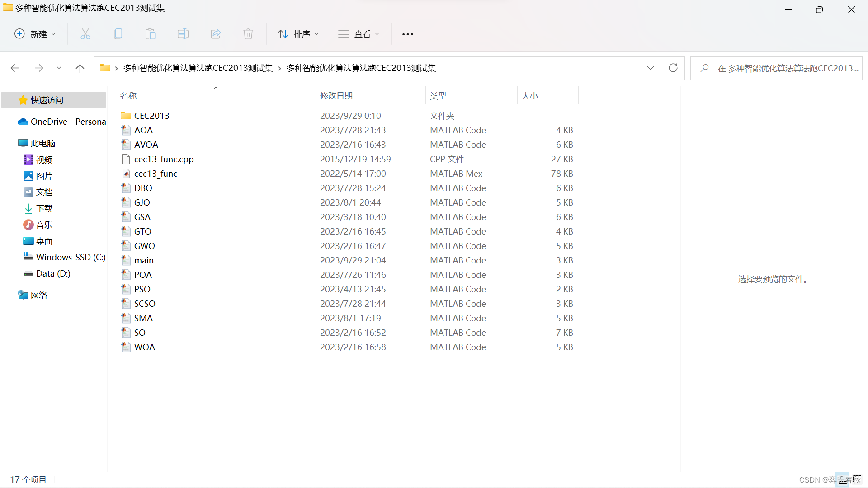
Task: Navigate up one folder level
Action: [x=80, y=68]
